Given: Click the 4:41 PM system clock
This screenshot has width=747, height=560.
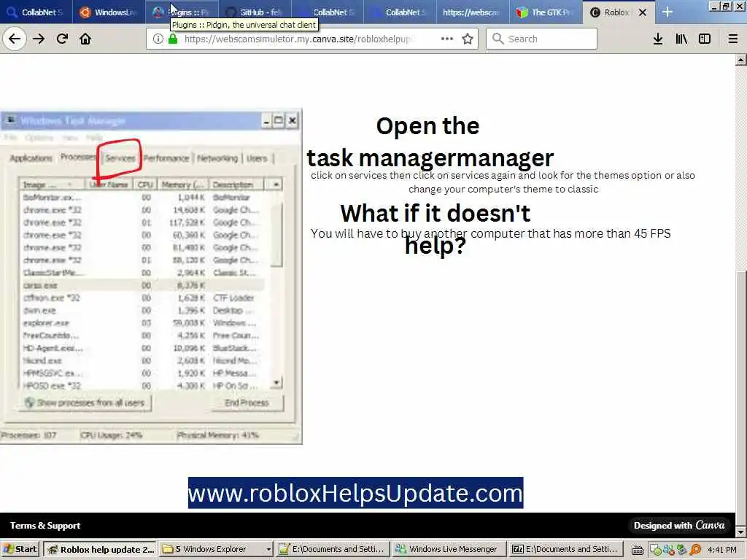Looking at the screenshot, I should (x=721, y=550).
